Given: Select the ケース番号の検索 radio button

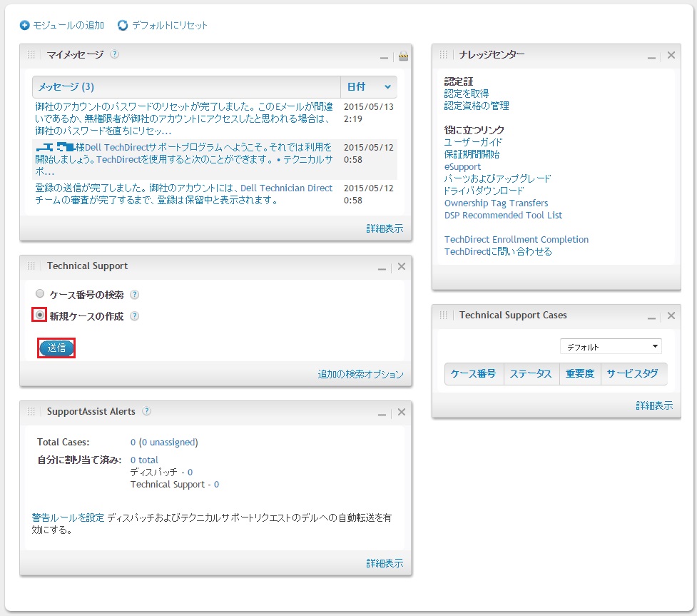Looking at the screenshot, I should click(40, 293).
